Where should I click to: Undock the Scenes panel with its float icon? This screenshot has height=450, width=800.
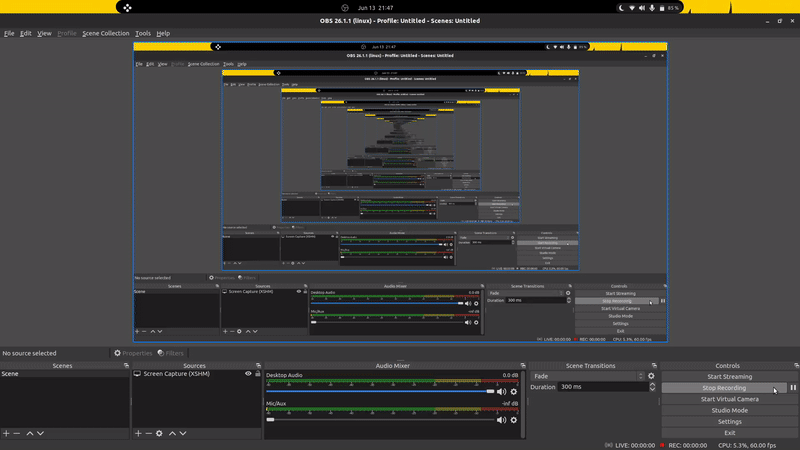point(127,366)
